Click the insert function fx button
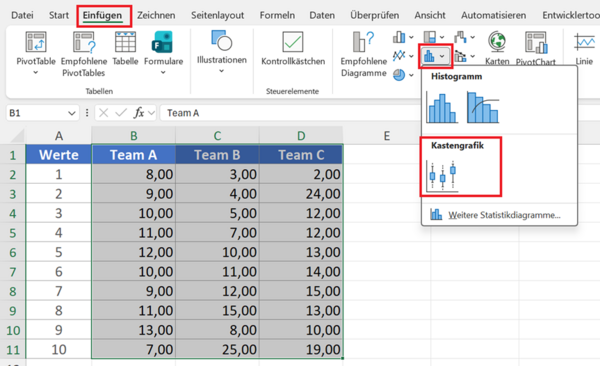Screen dimensions: 600x366 point(139,113)
